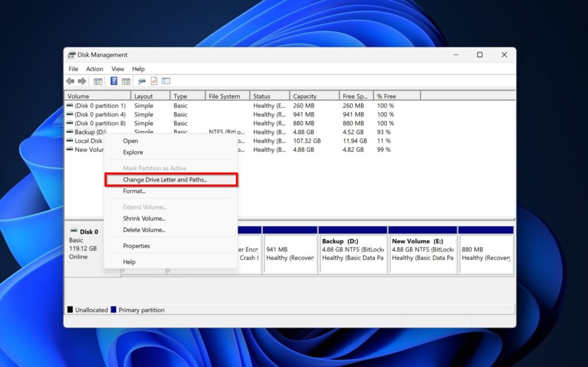This screenshot has width=588, height=367.
Task: Select the Rescan Disks magnifier toolbar icon
Action: pyautogui.click(x=141, y=81)
